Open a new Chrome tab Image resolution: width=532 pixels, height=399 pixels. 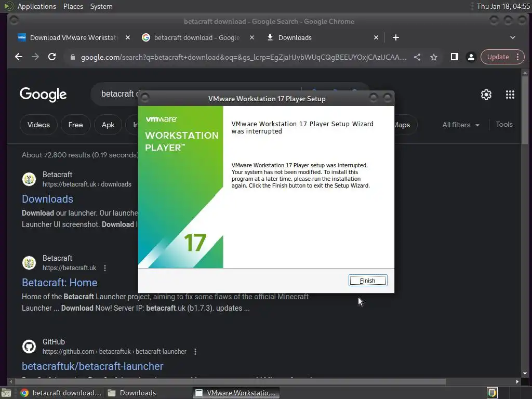[395, 37]
